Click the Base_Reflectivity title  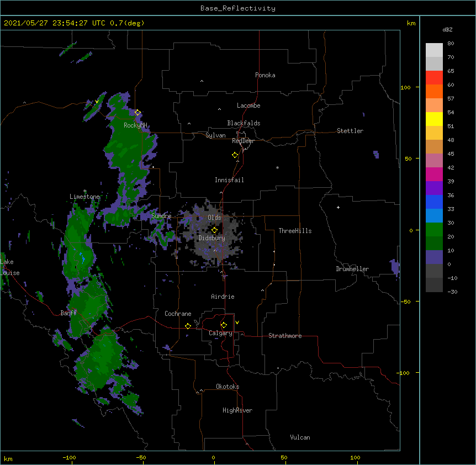[x=238, y=8]
